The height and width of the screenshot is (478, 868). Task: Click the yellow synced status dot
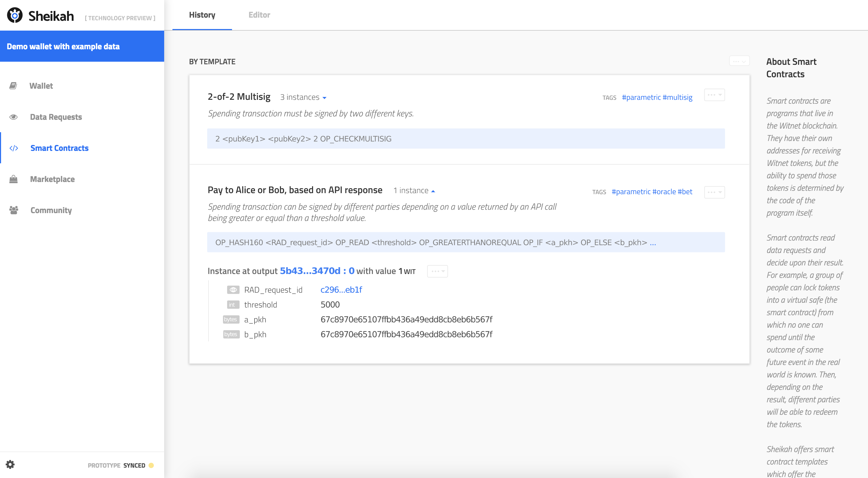(x=151, y=465)
